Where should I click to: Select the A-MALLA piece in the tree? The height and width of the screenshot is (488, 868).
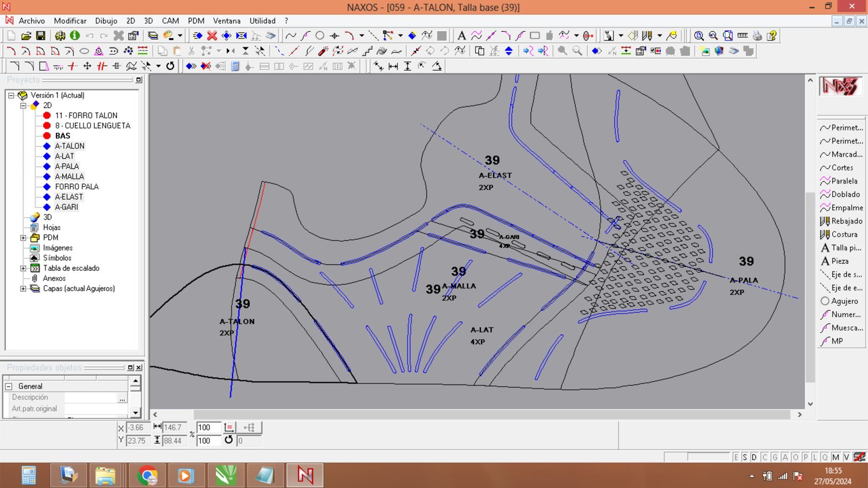69,177
